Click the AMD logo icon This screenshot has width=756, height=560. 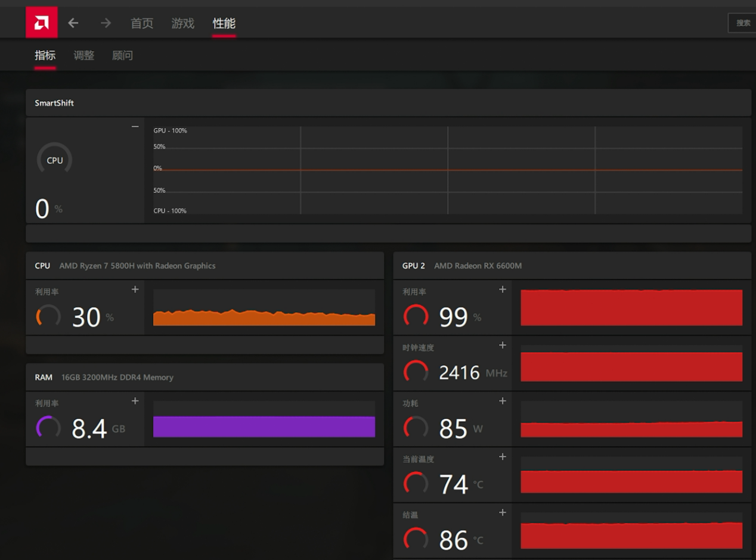tap(41, 23)
